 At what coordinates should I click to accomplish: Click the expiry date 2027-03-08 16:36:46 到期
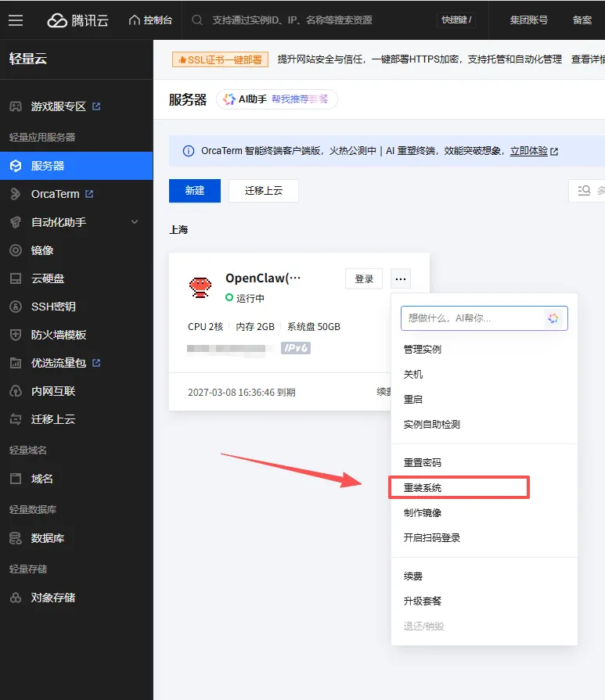pyautogui.click(x=242, y=393)
